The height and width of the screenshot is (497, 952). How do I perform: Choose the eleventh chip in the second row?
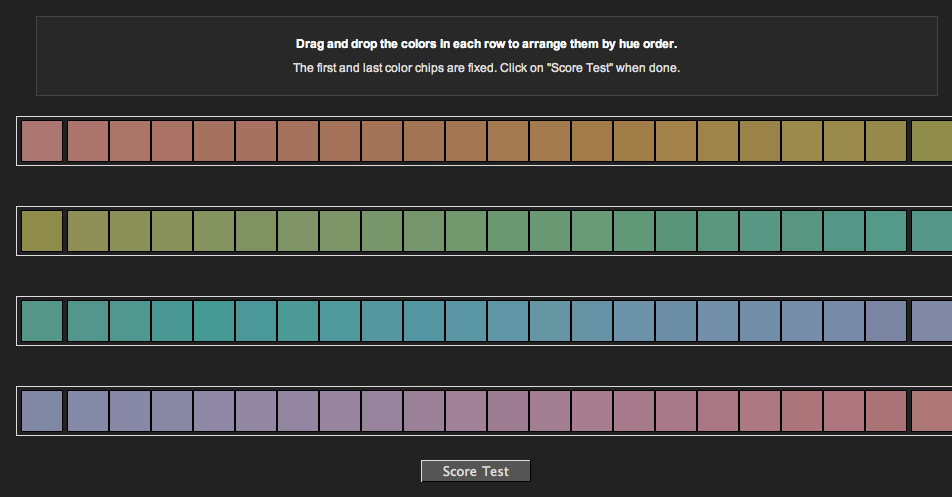point(466,231)
